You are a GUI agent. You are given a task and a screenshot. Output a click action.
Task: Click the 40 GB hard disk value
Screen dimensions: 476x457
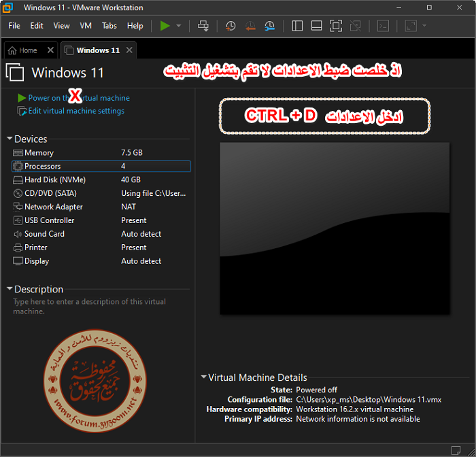click(x=131, y=180)
